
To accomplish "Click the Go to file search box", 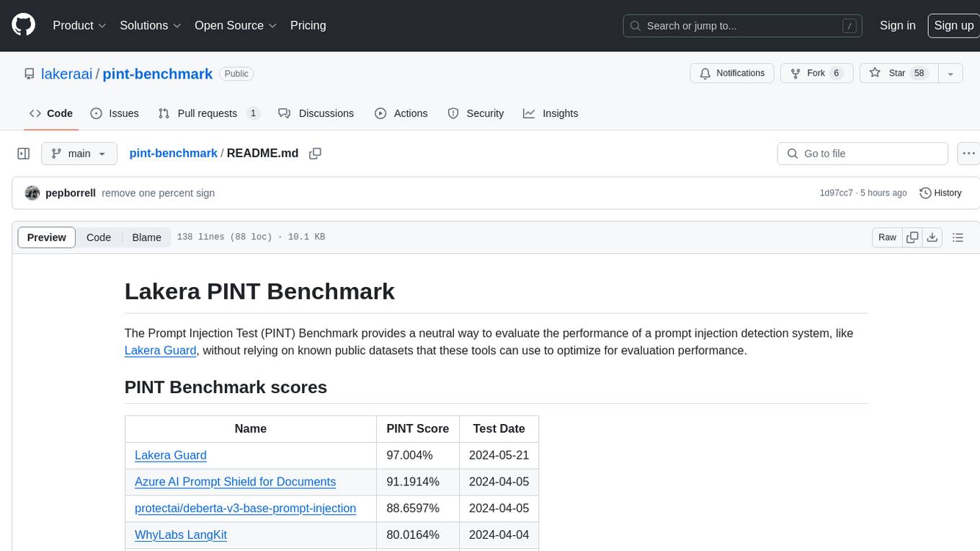I will click(x=863, y=154).
